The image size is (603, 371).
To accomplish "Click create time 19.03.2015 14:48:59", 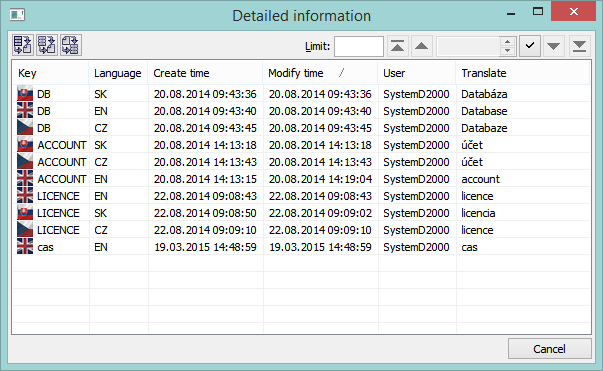I will pyautogui.click(x=205, y=247).
